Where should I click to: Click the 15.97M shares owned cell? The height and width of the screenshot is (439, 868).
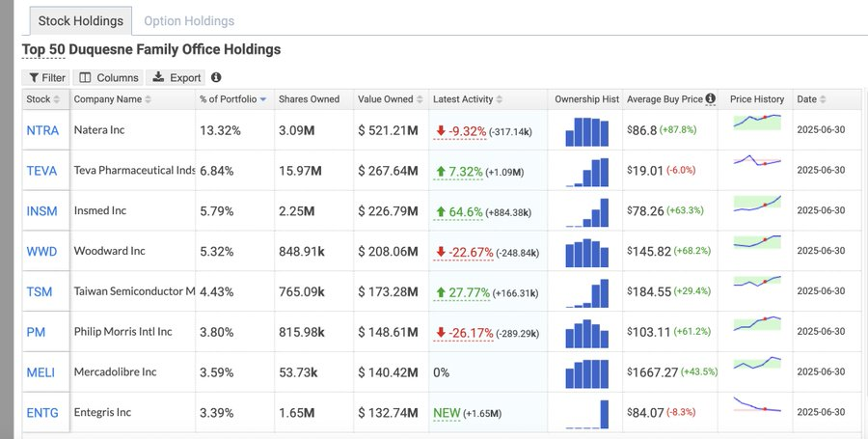tap(301, 171)
